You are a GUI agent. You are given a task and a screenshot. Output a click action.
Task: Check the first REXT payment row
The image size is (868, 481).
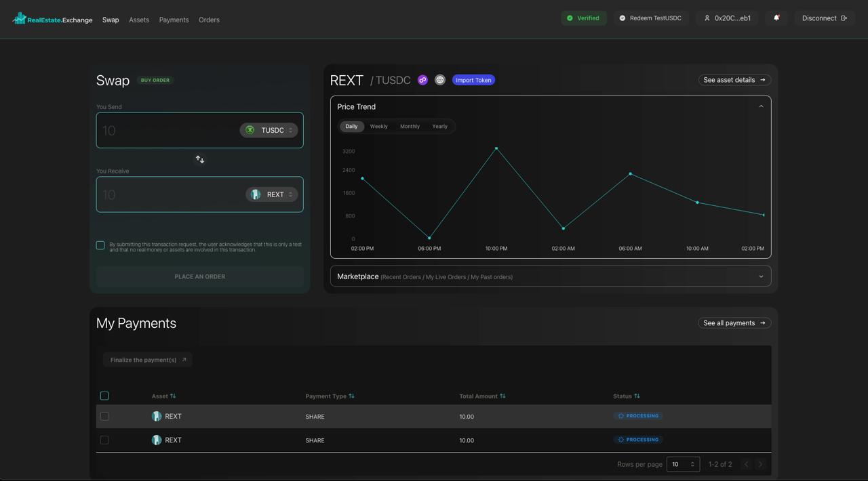click(104, 417)
